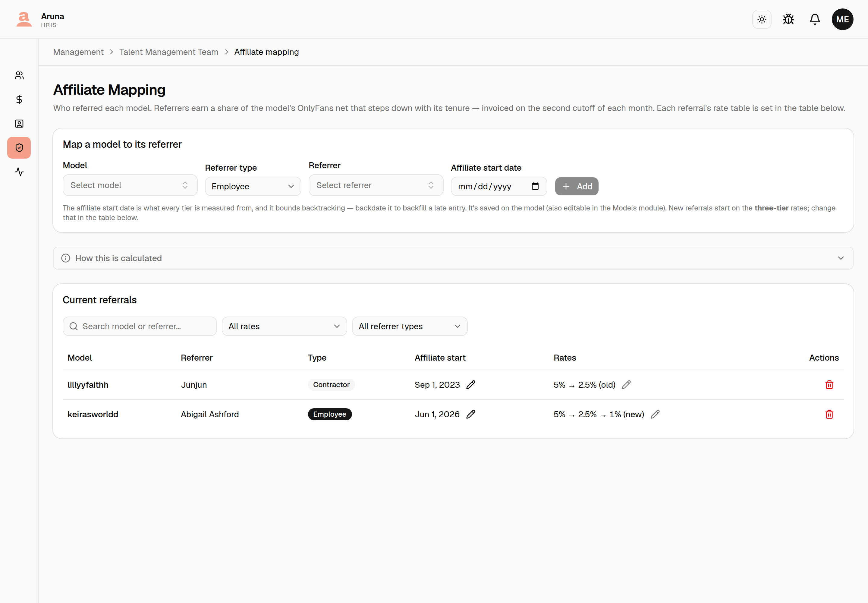868x603 pixels.
Task: Select the shield check sidebar icon
Action: (19, 148)
